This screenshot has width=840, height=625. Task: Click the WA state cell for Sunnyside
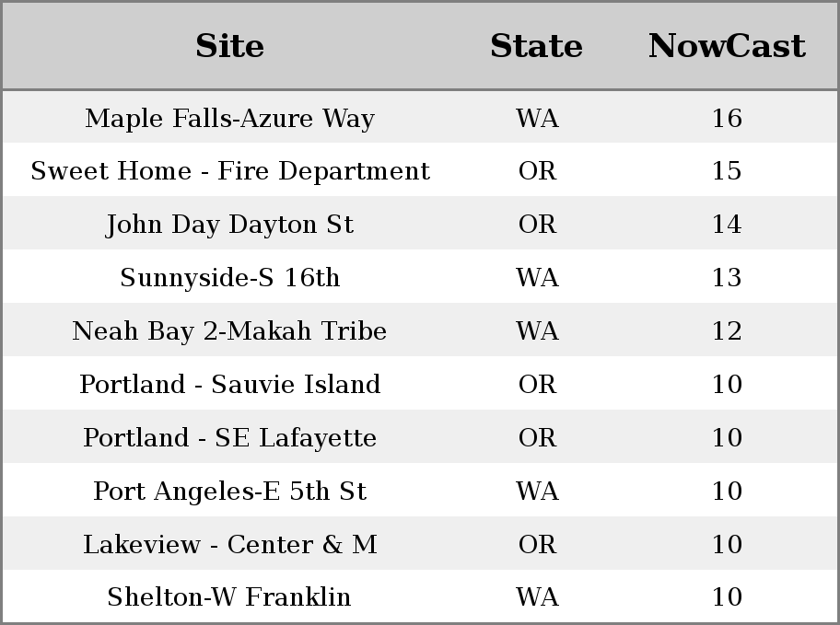click(x=537, y=278)
